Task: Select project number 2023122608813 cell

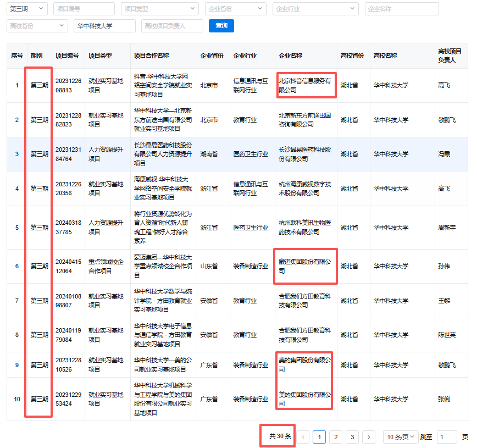Action: tap(69, 86)
